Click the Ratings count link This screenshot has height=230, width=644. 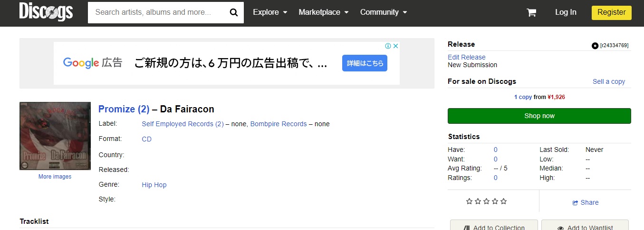pyautogui.click(x=496, y=178)
